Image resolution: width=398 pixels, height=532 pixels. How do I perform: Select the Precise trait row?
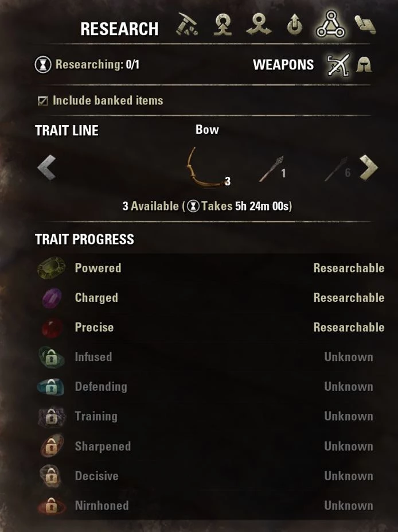pyautogui.click(x=210, y=328)
